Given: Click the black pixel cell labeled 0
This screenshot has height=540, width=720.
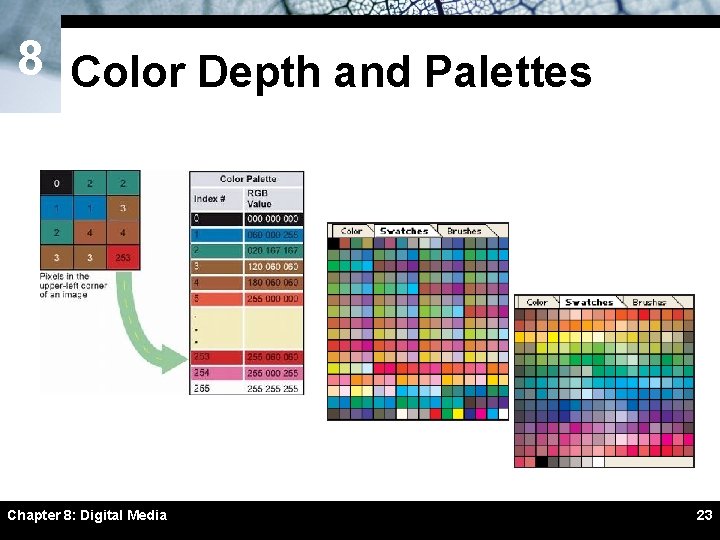Looking at the screenshot, I should 56,183.
